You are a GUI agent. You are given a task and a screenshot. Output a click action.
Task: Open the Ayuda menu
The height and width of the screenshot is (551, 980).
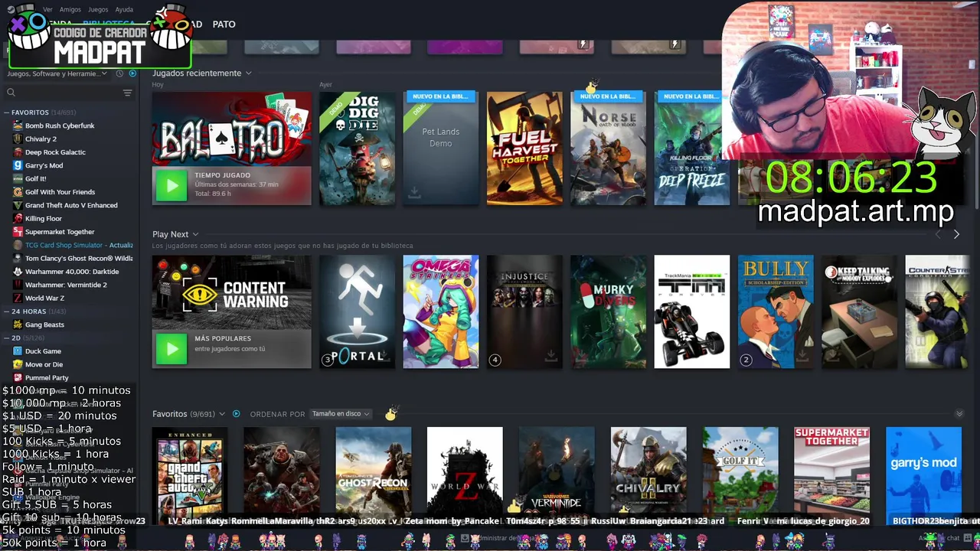coord(124,9)
